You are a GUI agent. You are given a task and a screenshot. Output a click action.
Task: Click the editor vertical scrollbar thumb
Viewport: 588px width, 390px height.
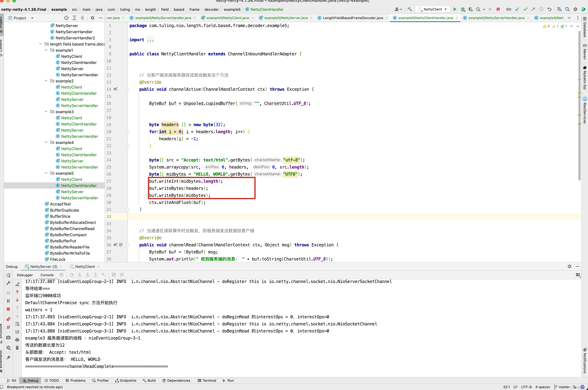579,104
